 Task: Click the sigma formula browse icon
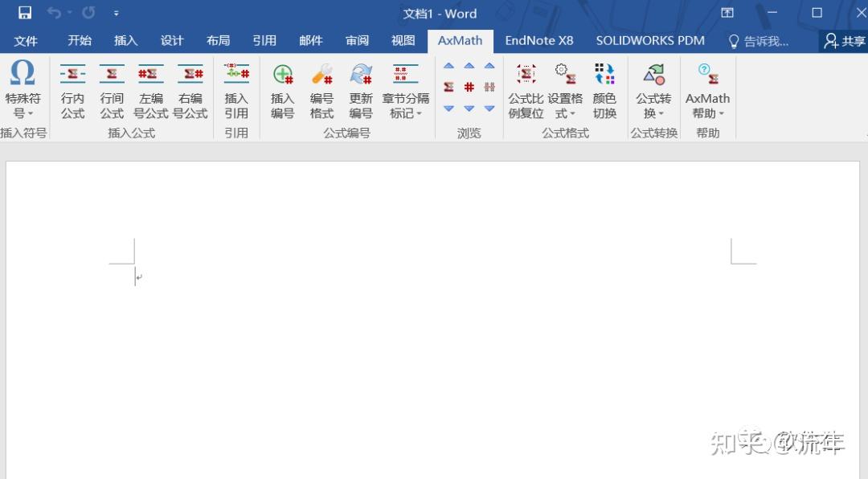coord(449,87)
